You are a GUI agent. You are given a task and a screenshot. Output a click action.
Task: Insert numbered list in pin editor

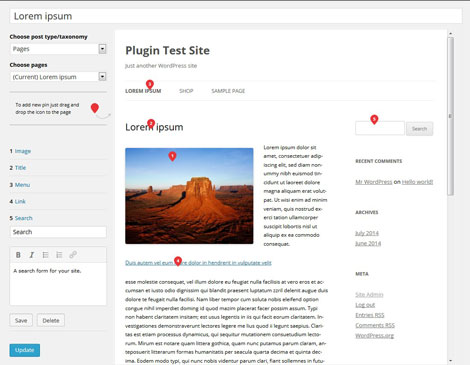59,255
